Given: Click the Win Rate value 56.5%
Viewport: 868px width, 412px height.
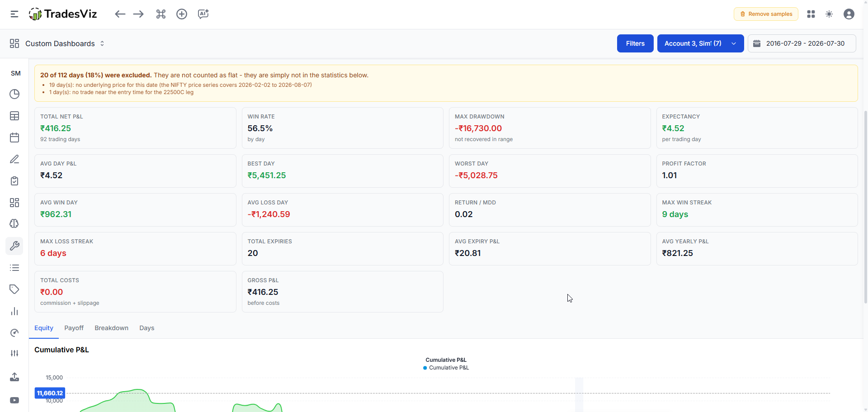Looking at the screenshot, I should tap(260, 128).
